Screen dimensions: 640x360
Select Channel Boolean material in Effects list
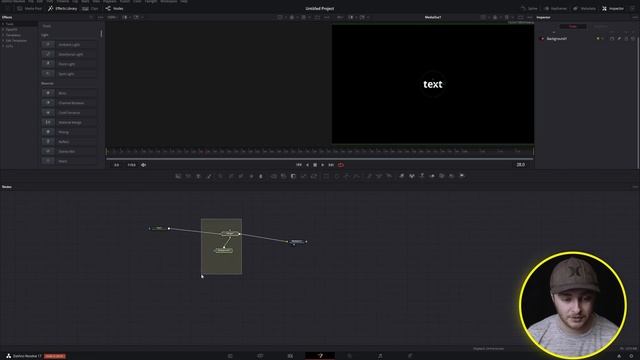click(69, 103)
